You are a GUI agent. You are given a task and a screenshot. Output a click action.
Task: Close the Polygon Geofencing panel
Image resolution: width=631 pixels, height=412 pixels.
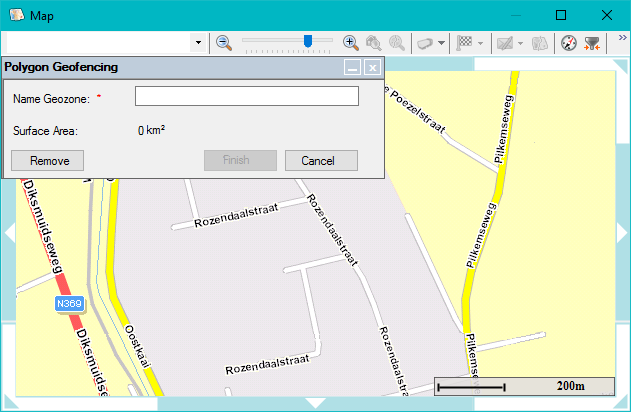coord(372,68)
